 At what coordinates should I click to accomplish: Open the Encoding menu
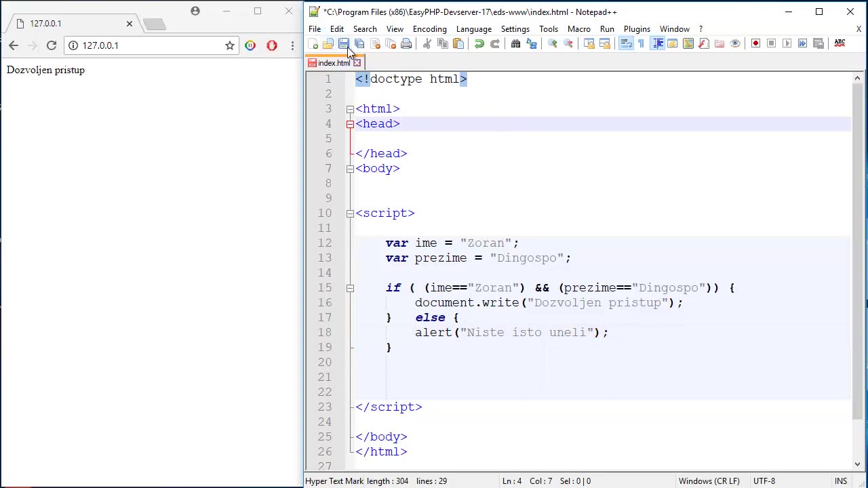(430, 29)
